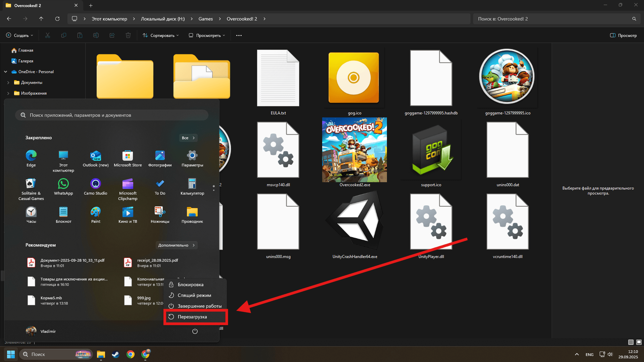Switch to large thumbnails view layout
The height and width of the screenshot is (362, 644).
coord(639,342)
